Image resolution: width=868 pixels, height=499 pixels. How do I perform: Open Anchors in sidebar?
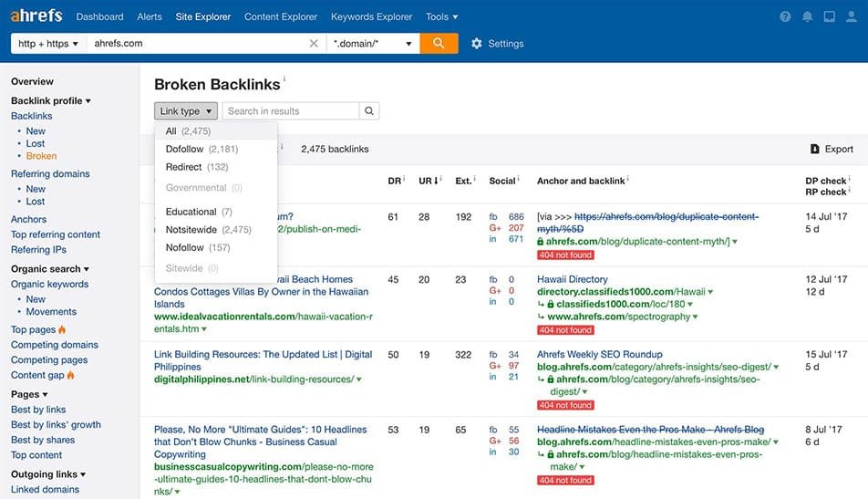pos(29,219)
